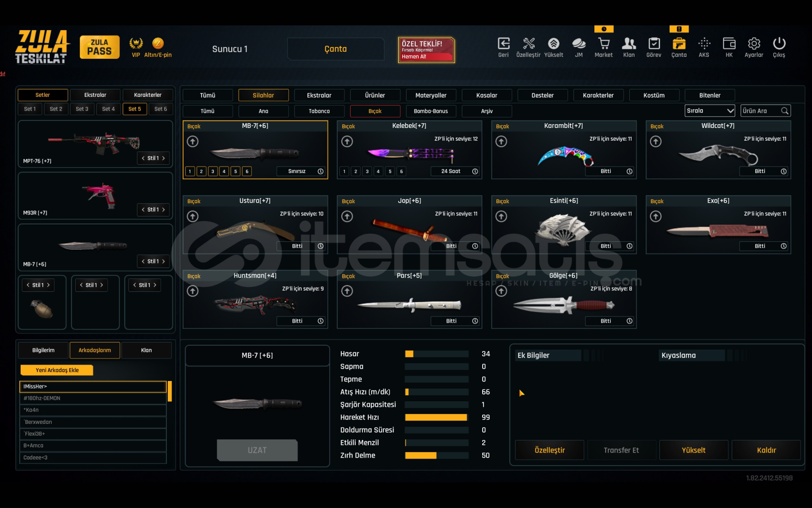The height and width of the screenshot is (508, 812).
Task: Open the AKS icon
Action: 704,44
